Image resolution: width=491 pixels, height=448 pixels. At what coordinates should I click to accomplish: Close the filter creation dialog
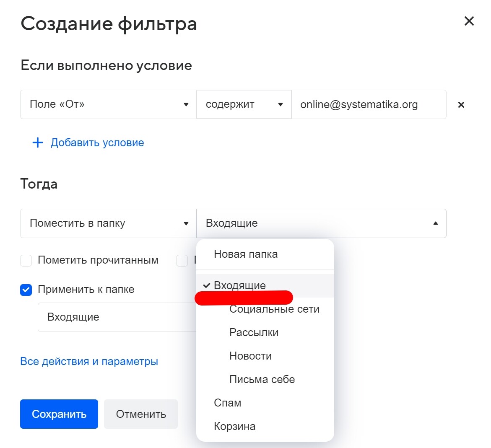click(x=469, y=21)
